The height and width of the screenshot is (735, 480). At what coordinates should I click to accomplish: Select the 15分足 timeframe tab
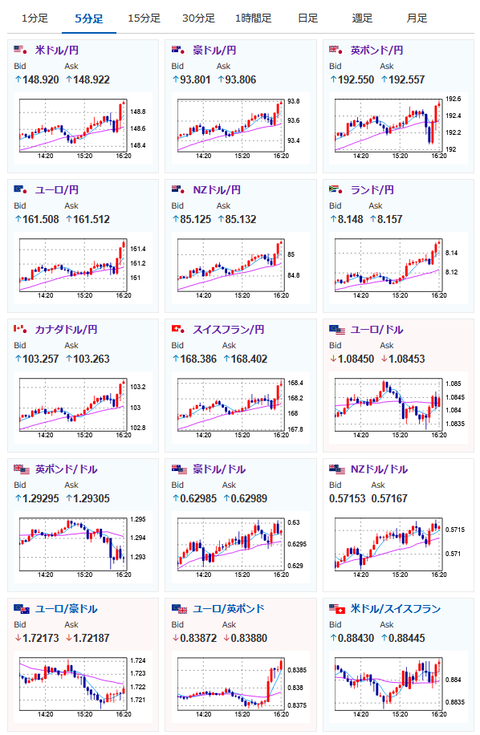point(144,18)
